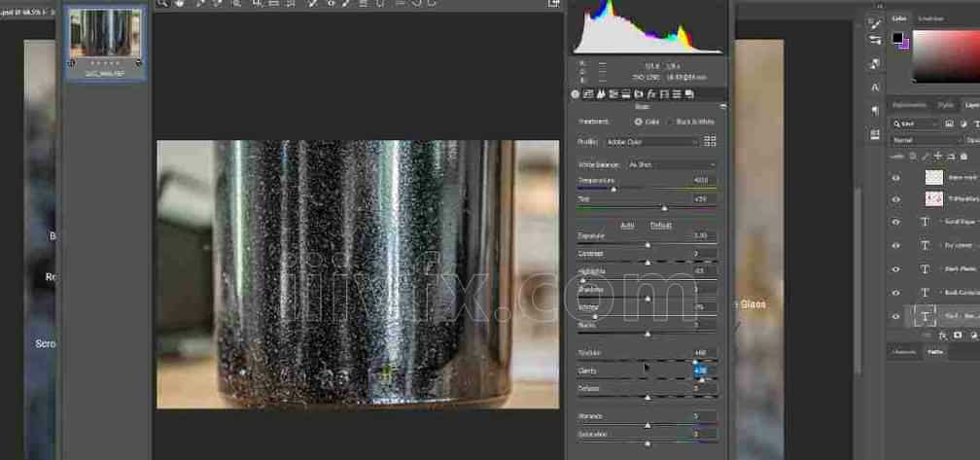The image size is (980, 460).
Task: Toggle visibility of the Black Container text layer
Action: pos(895,293)
